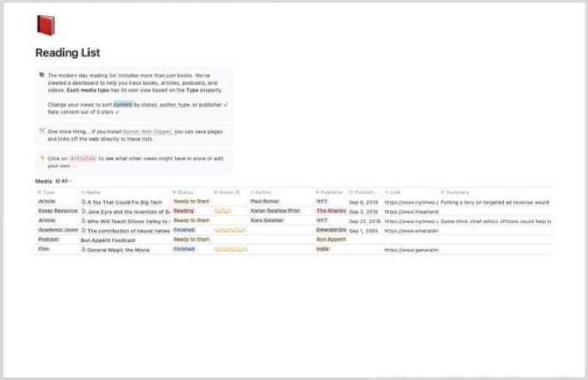This screenshot has height=380, width=588.
Task: Click summary starting Some think chief ethics officers
Action: (496, 221)
